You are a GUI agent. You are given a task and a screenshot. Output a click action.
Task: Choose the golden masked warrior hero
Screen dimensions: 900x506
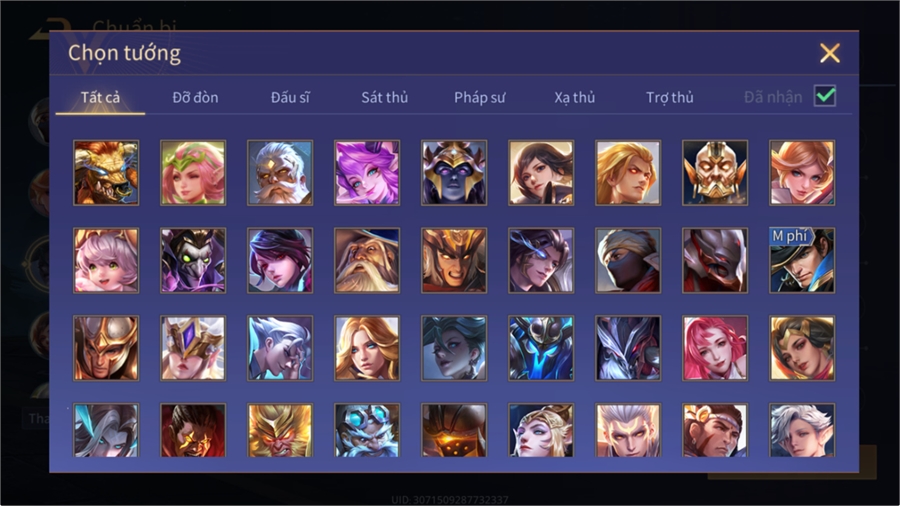[715, 173]
